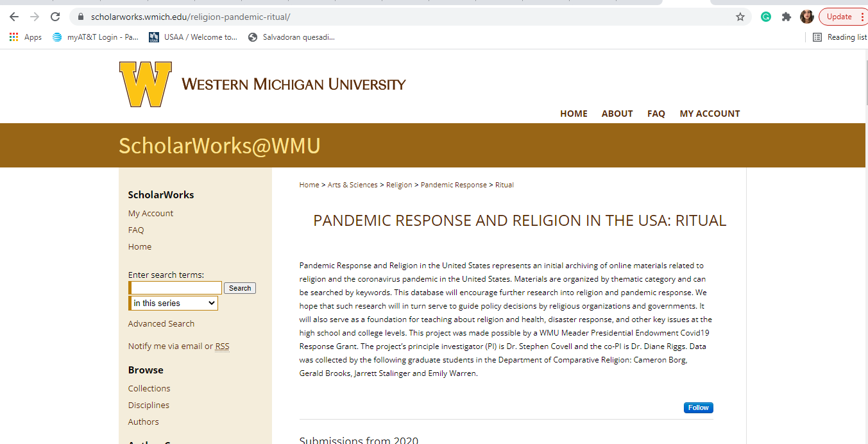Screen dimensions: 868x444
Task: Open the FAQ navigation item
Action: coord(656,114)
